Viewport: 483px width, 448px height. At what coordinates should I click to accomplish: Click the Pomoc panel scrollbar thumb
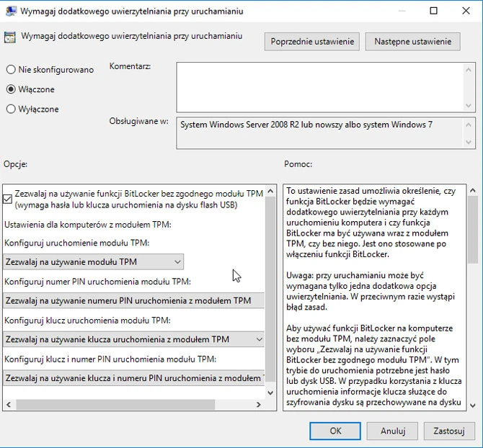tap(473, 230)
